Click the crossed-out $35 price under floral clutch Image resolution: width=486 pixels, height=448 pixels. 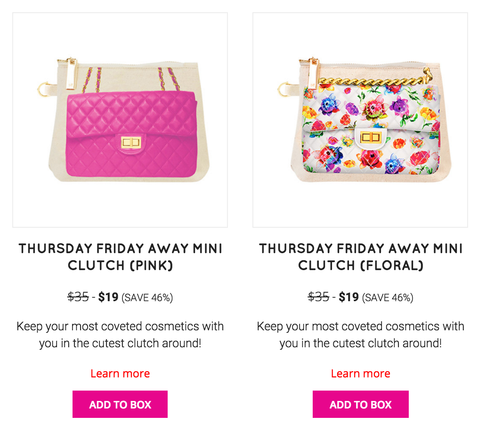pos(318,297)
